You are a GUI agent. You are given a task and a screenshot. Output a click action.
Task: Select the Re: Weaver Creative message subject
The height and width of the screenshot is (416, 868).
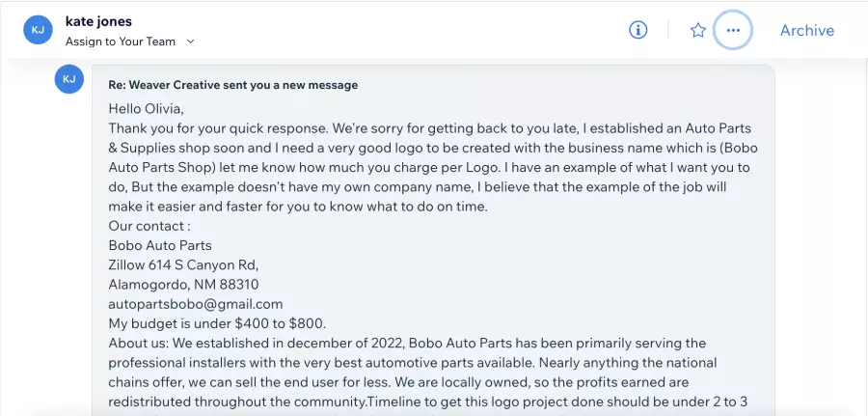(233, 85)
